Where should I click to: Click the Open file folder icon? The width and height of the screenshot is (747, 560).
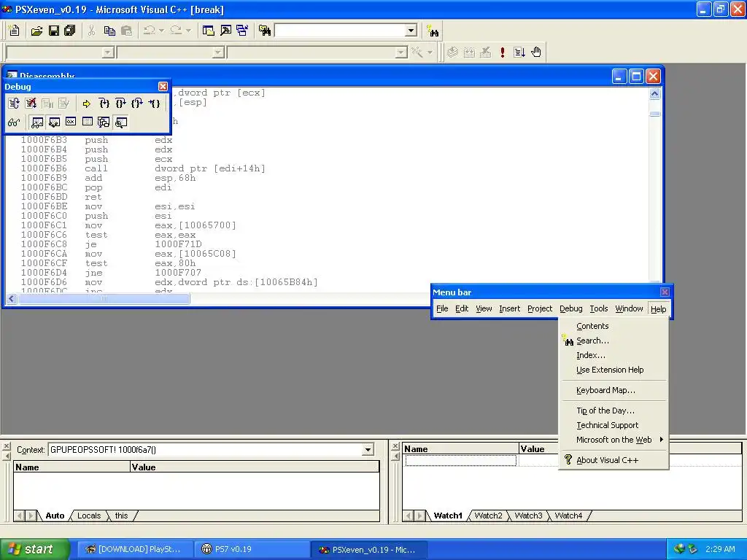pyautogui.click(x=36, y=31)
